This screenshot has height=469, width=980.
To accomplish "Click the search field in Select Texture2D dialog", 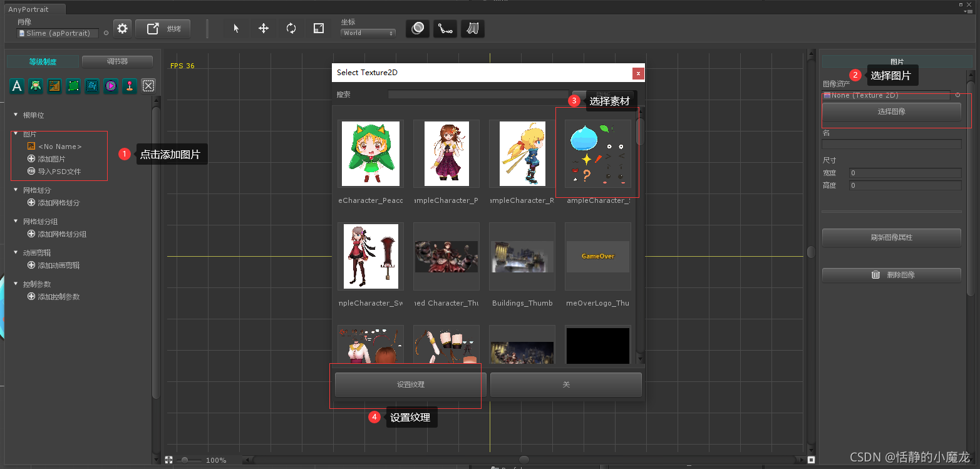I will 478,95.
